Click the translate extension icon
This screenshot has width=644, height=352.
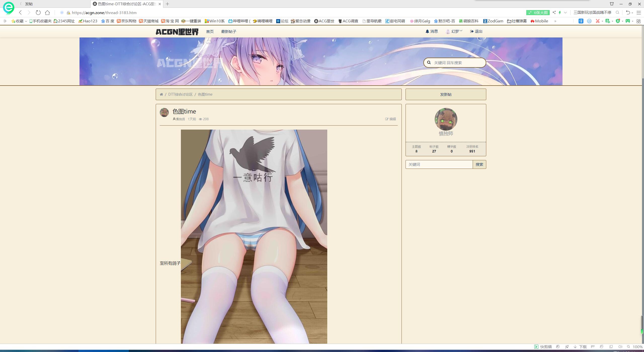(581, 21)
